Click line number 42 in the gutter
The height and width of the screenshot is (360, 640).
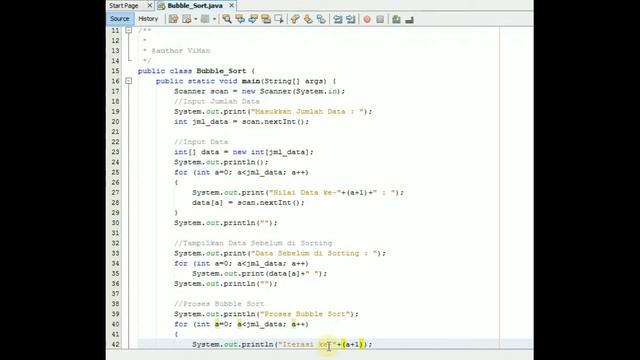click(x=116, y=344)
